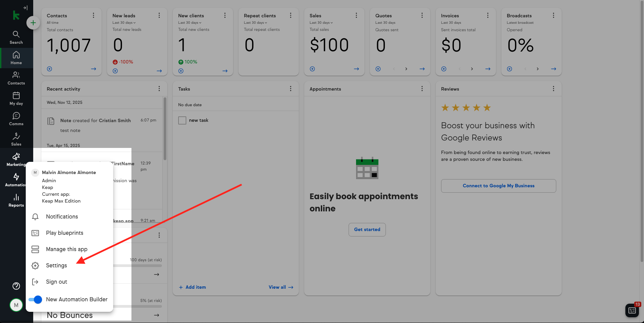Open Manage this app menu entry
This screenshot has width=644, height=323.
(x=66, y=249)
